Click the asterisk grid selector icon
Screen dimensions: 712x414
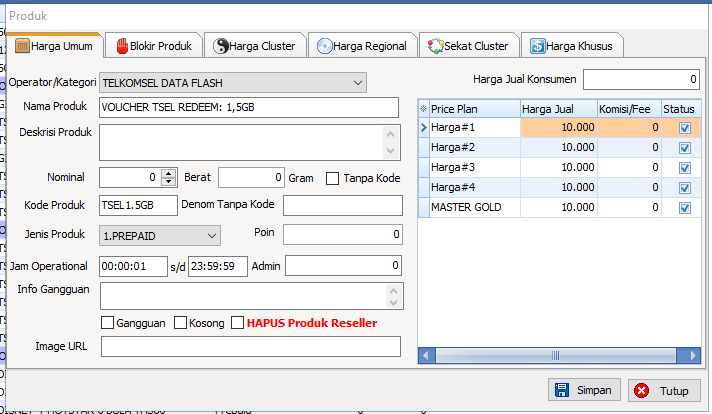424,109
